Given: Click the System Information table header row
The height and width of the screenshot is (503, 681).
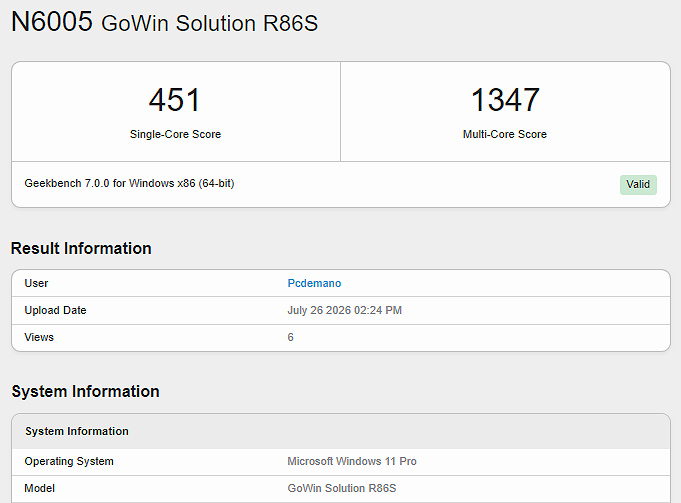Looking at the screenshot, I should coord(341,431).
